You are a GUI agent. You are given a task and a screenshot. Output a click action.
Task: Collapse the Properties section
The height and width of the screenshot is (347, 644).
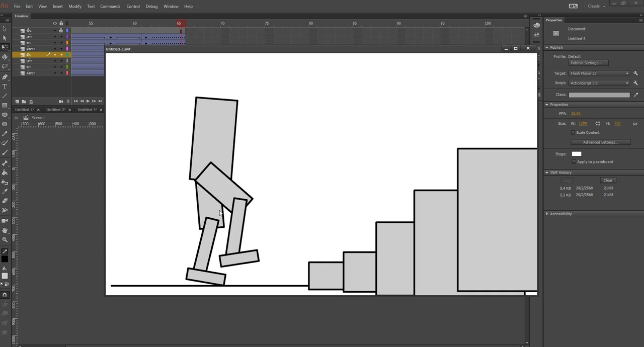click(547, 105)
